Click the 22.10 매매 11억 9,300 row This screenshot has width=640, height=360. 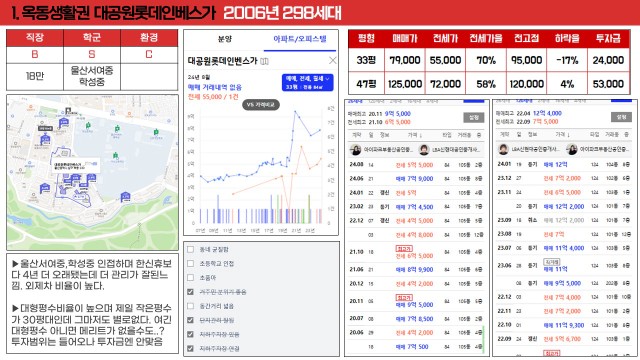pos(564,325)
